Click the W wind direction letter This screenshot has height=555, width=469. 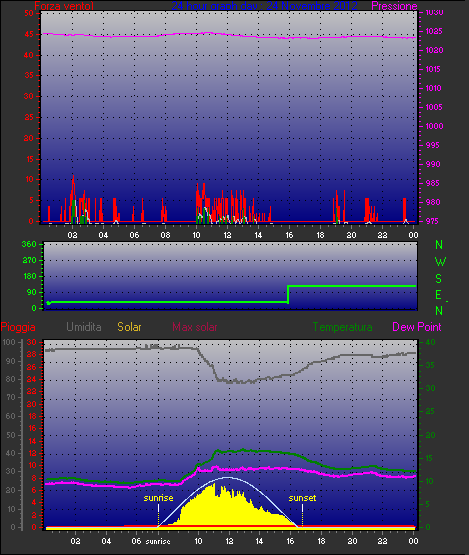click(x=440, y=262)
